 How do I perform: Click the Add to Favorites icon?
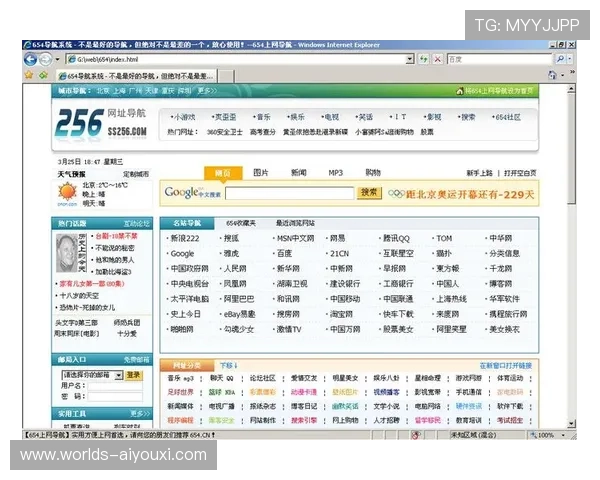click(x=43, y=75)
